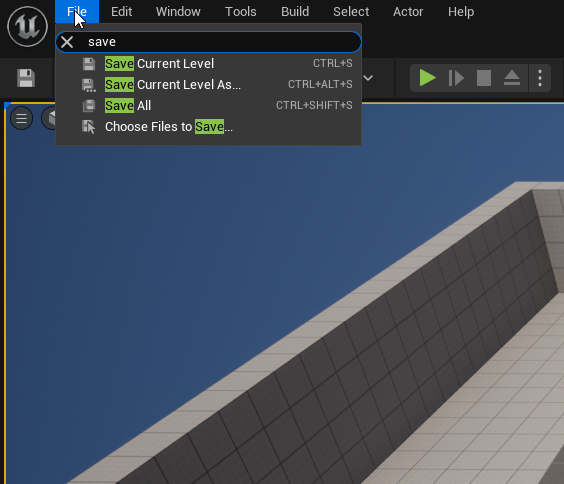
Task: Start Play in Editor with green play button
Action: (x=427, y=78)
